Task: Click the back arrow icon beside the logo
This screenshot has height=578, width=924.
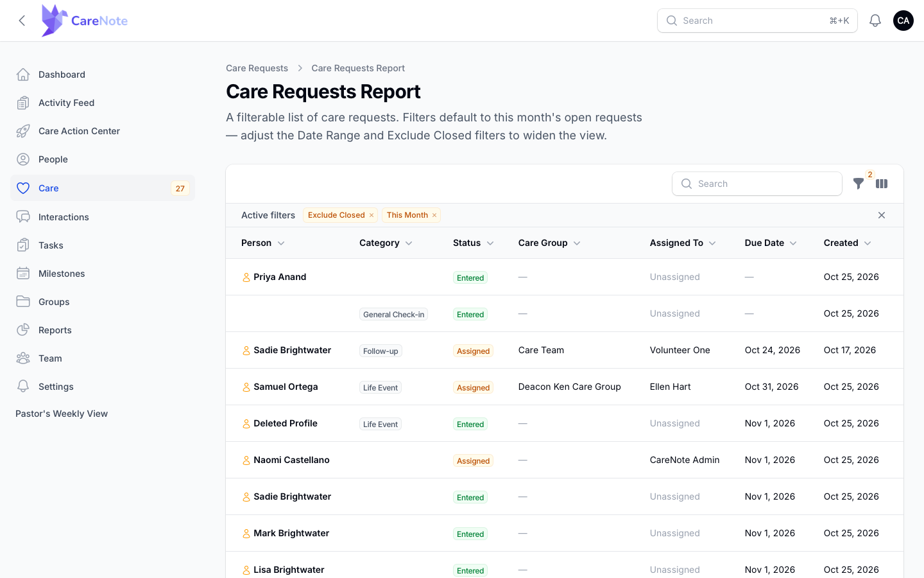Action: [x=22, y=21]
